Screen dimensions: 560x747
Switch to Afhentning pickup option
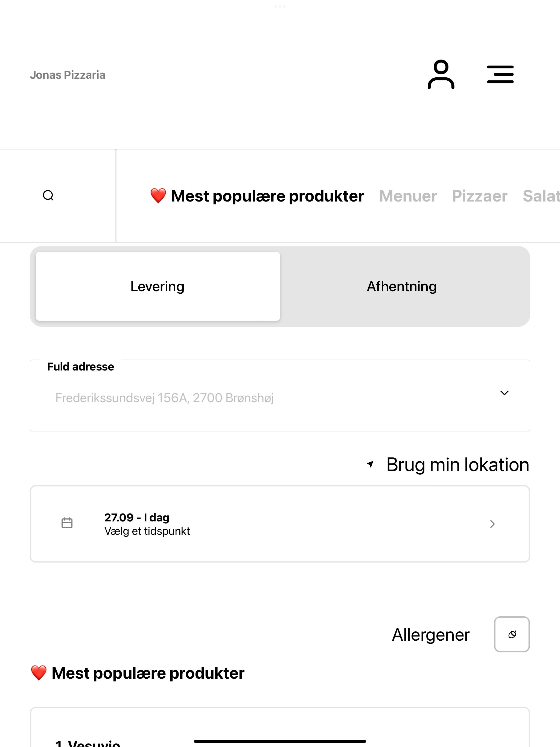coord(402,286)
